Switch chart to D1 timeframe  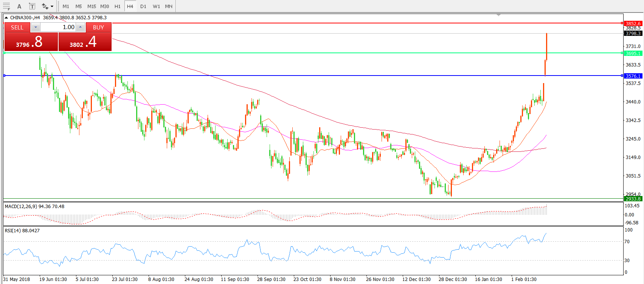click(143, 6)
